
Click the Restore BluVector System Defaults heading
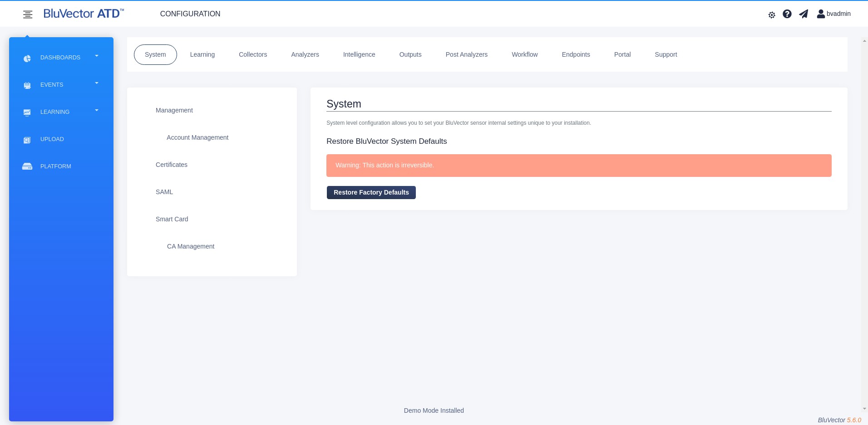[x=387, y=141]
